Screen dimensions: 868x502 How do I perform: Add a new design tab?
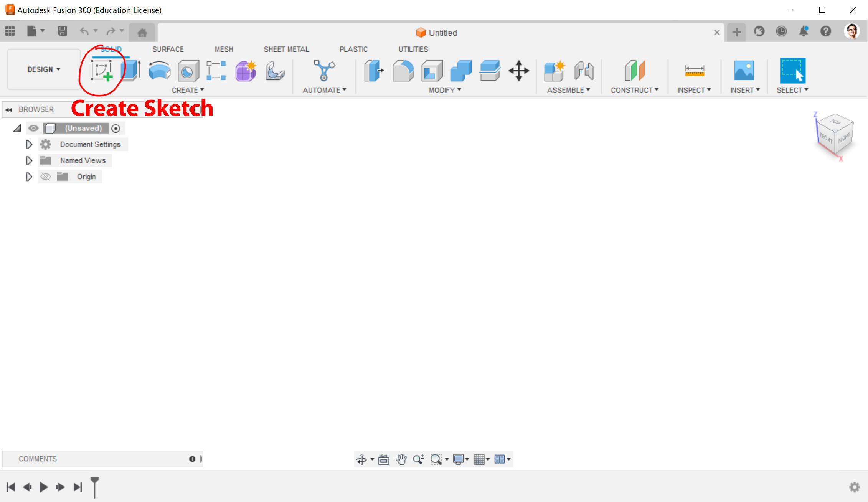tap(736, 32)
